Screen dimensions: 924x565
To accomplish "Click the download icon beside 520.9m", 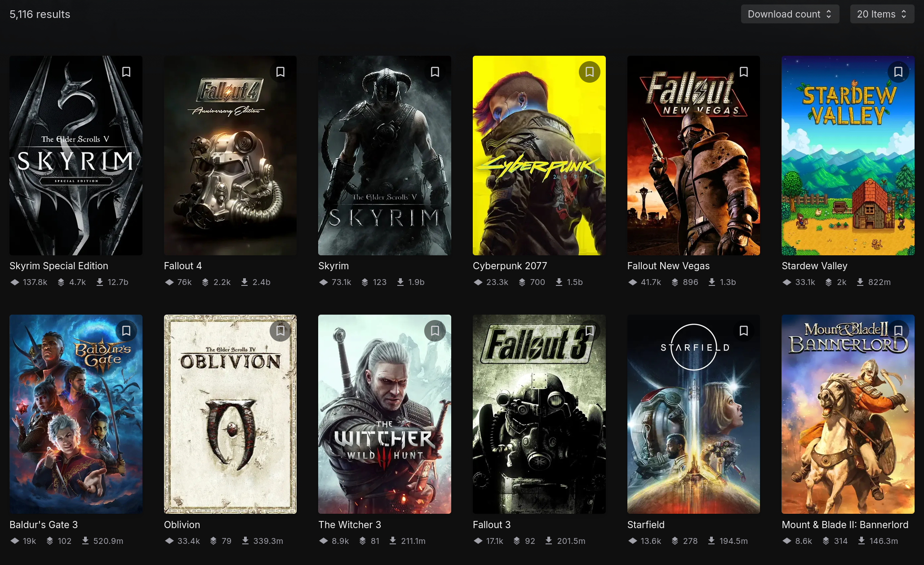I will coord(85,541).
